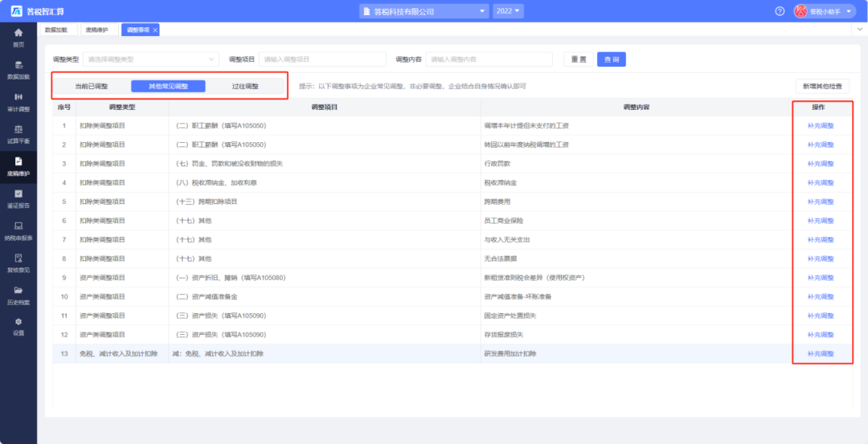Screen dimensions: 868x444
Task: Click the 调整类型 column header
Action: (122, 107)
